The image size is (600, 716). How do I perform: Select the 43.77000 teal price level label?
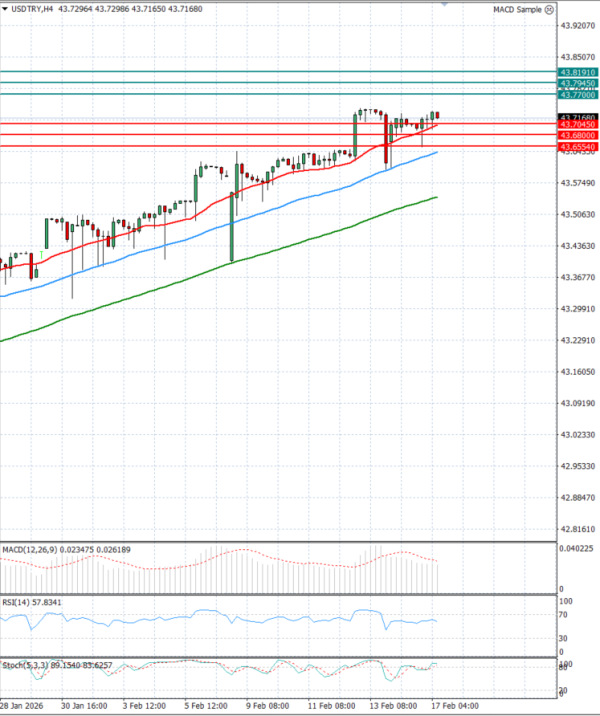578,95
